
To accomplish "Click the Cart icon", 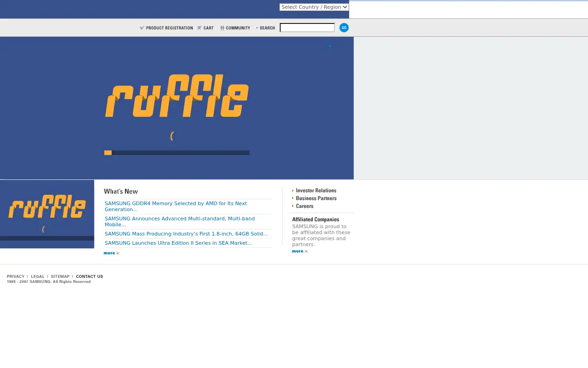I will pyautogui.click(x=199, y=28).
